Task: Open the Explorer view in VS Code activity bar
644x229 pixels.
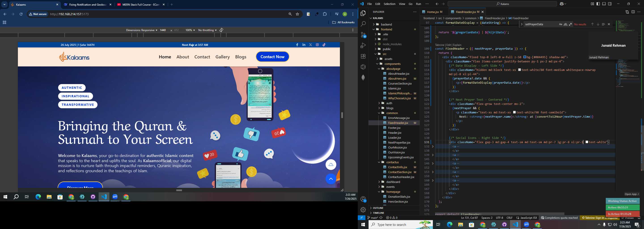Action: [x=363, y=13]
